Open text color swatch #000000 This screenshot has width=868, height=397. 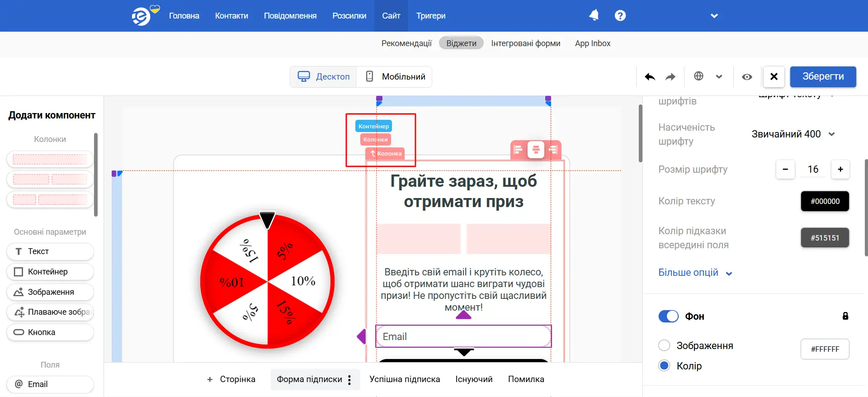(825, 201)
